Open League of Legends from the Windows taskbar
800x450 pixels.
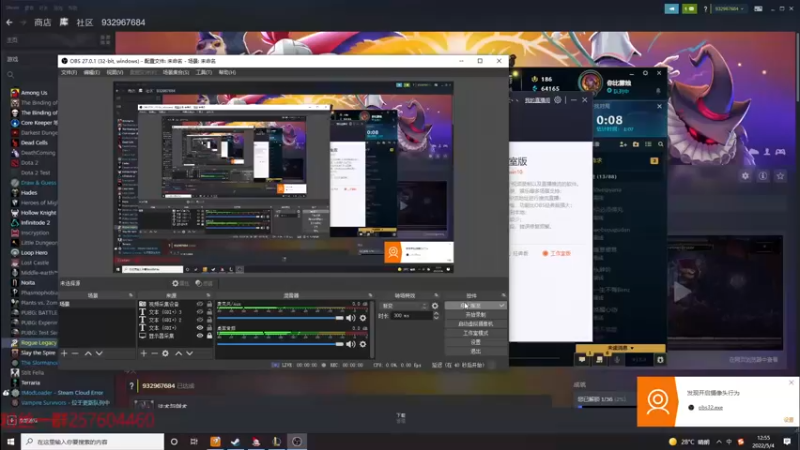pyautogui.click(x=277, y=441)
